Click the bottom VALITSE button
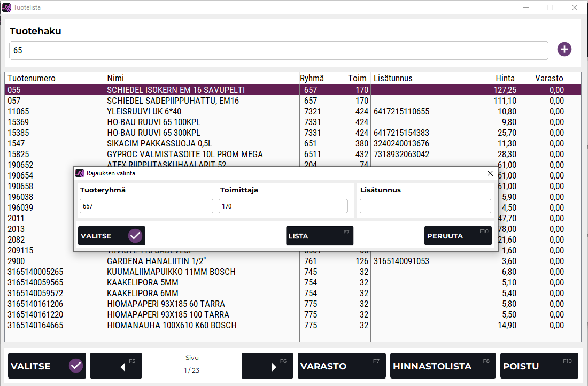Screen dimensions: 588x386 pyautogui.click(x=47, y=366)
